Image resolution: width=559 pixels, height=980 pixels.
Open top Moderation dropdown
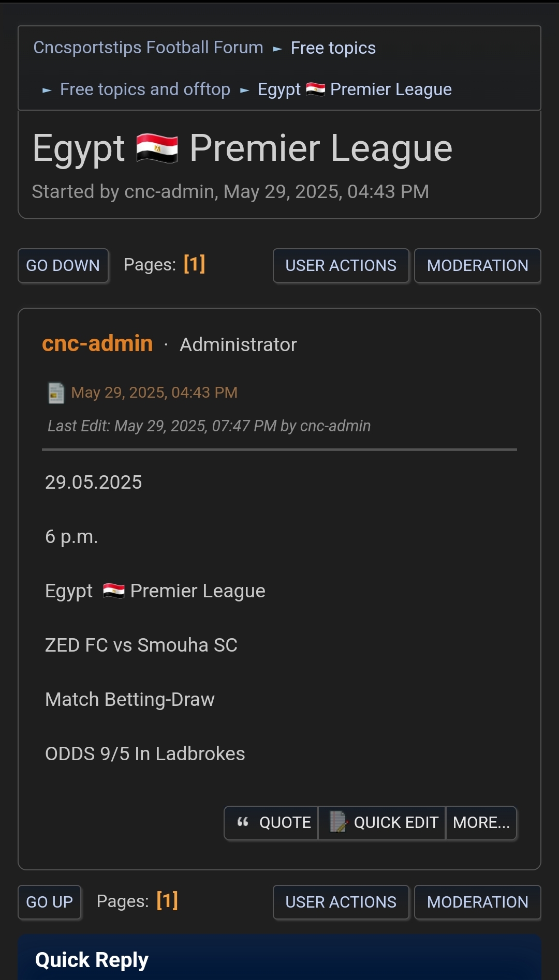pos(478,266)
